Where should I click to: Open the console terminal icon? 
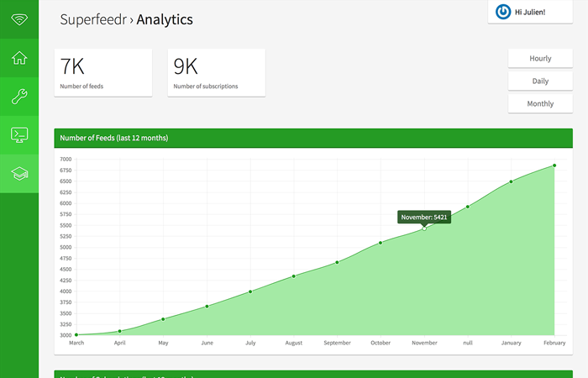click(x=19, y=134)
